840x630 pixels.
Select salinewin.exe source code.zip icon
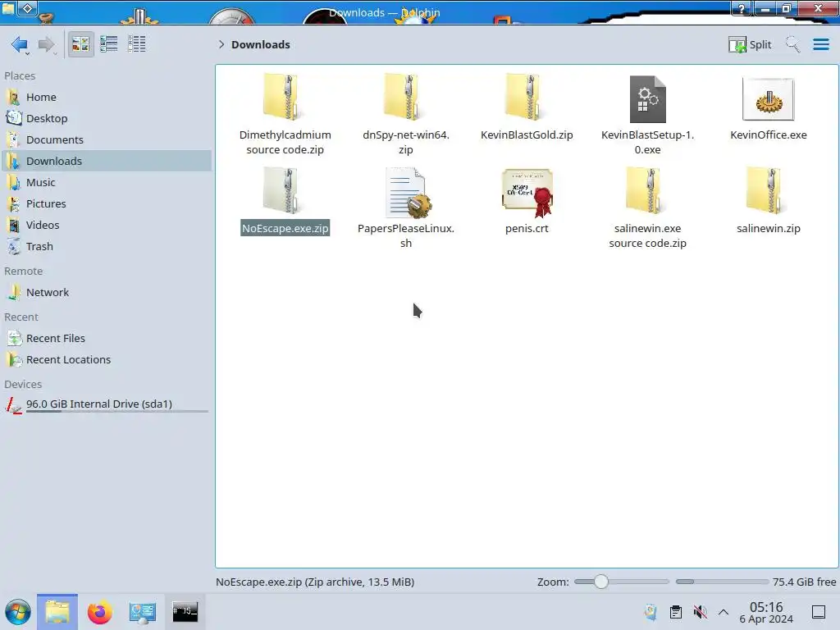[x=647, y=190]
